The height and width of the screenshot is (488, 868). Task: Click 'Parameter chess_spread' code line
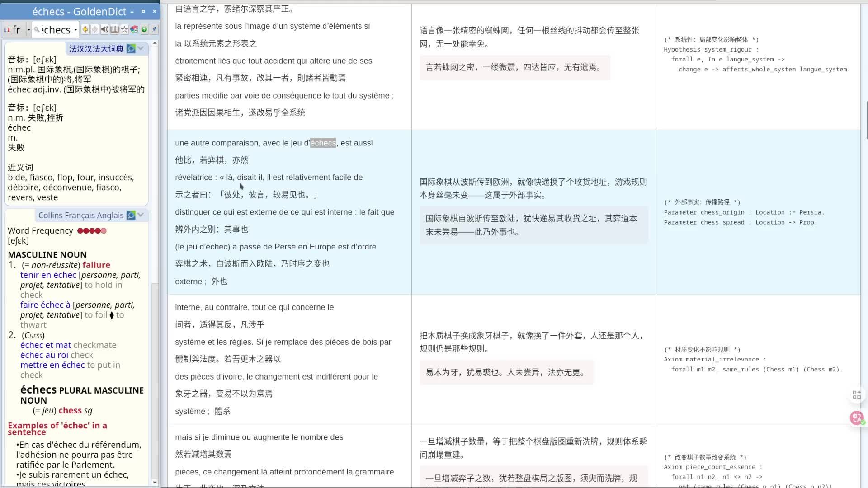[741, 222]
